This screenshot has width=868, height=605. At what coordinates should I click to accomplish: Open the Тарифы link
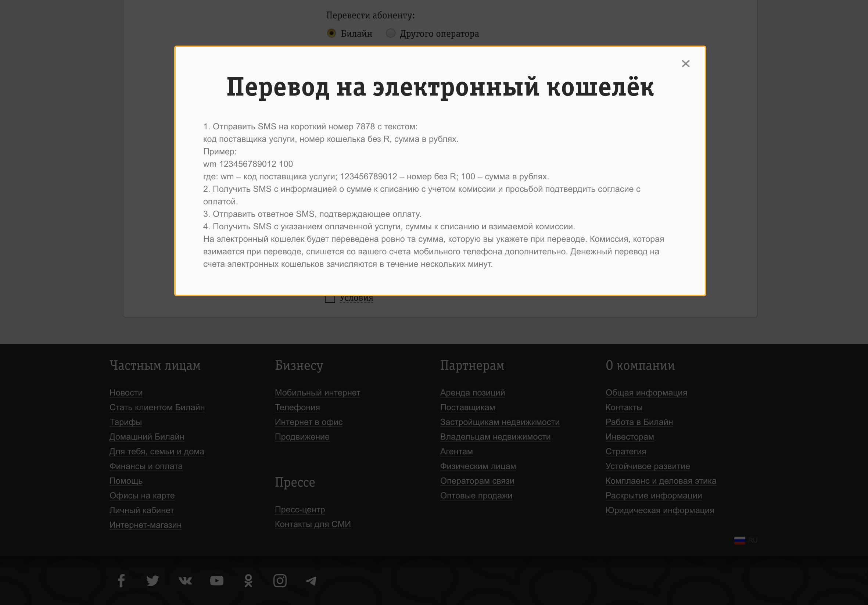(126, 422)
